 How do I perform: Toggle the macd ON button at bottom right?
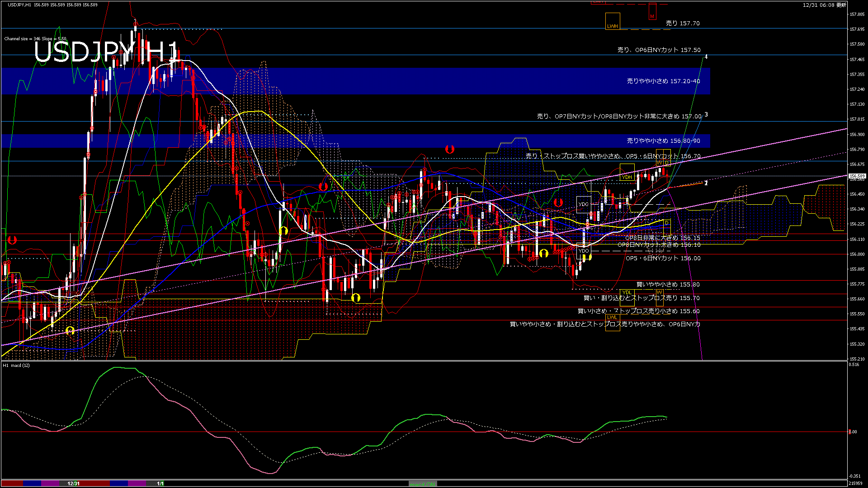[424, 484]
